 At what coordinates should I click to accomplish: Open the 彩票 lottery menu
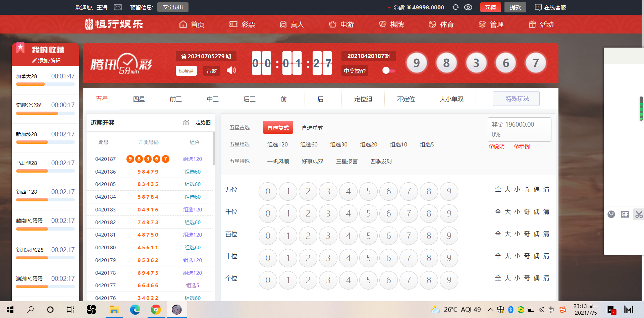[242, 24]
